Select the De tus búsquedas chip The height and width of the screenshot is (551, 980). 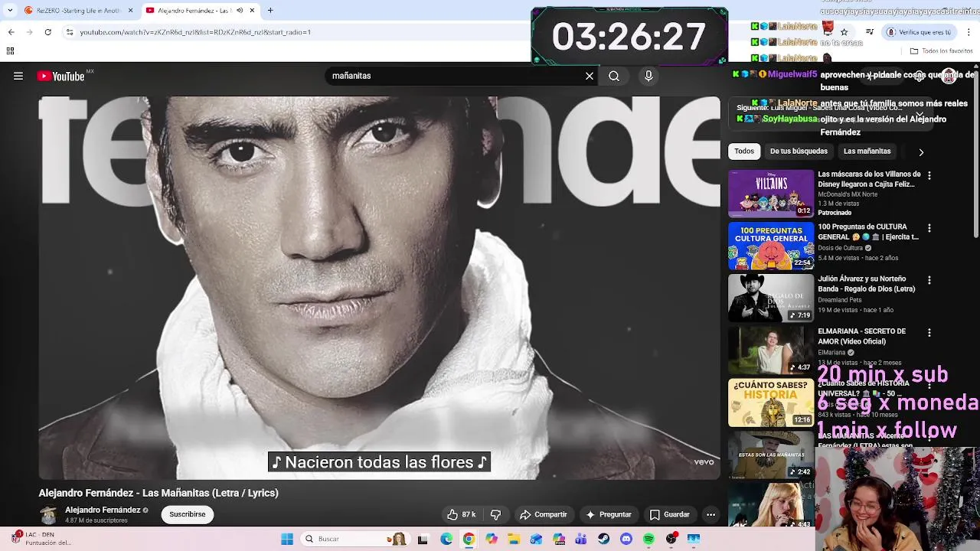799,151
